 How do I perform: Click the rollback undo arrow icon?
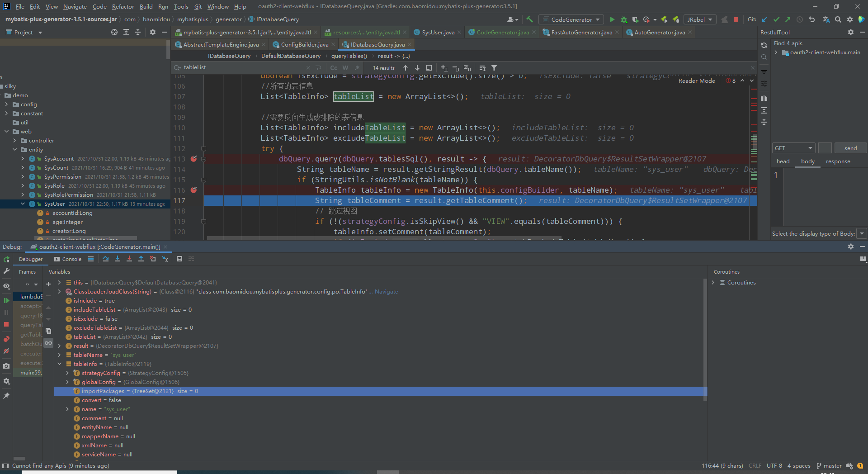click(811, 19)
